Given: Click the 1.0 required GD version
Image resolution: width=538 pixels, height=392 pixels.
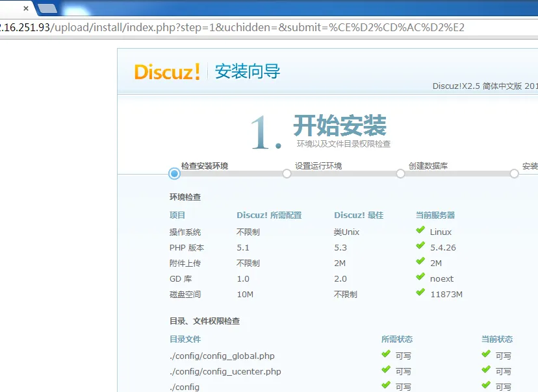Looking at the screenshot, I should pyautogui.click(x=243, y=279).
